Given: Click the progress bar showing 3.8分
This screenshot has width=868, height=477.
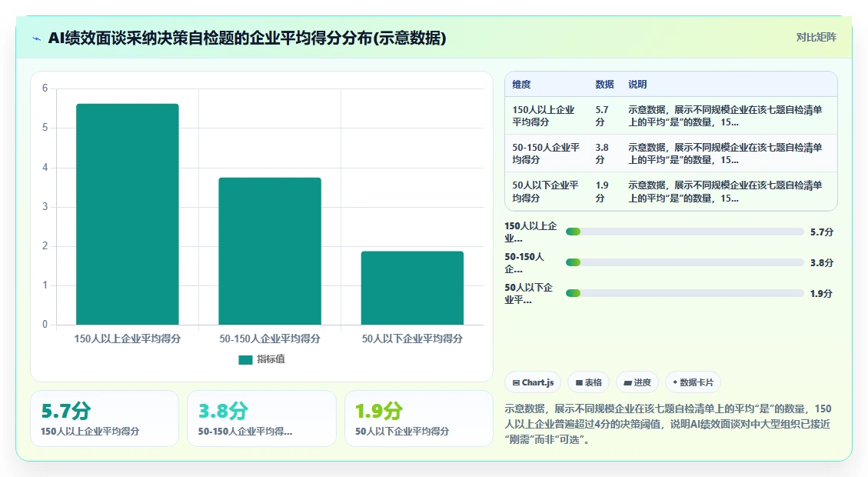Looking at the screenshot, I should coord(684,262).
